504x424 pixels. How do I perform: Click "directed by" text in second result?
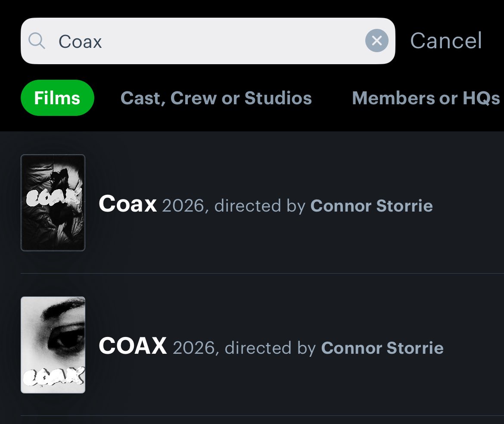[x=271, y=348]
